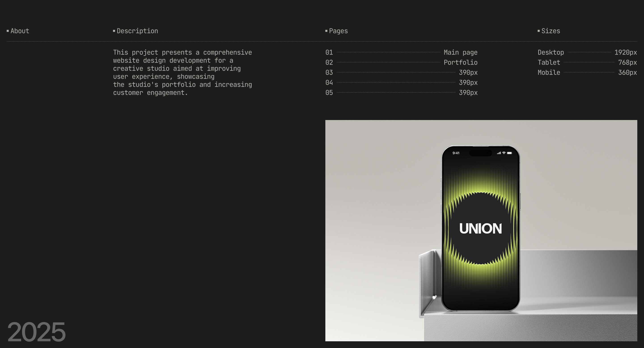644x348 pixels.
Task: Click the Description section heading
Action: pos(137,31)
